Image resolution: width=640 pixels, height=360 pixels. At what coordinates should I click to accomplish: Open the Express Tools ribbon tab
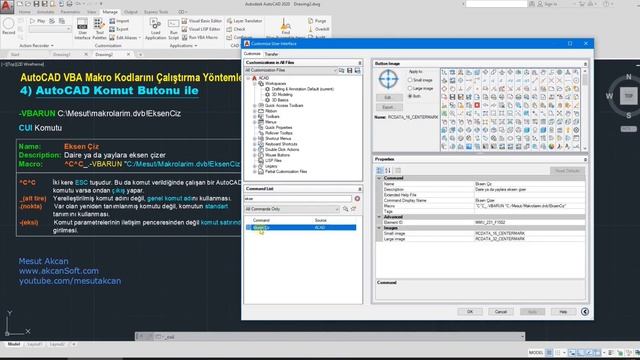[x=156, y=12]
